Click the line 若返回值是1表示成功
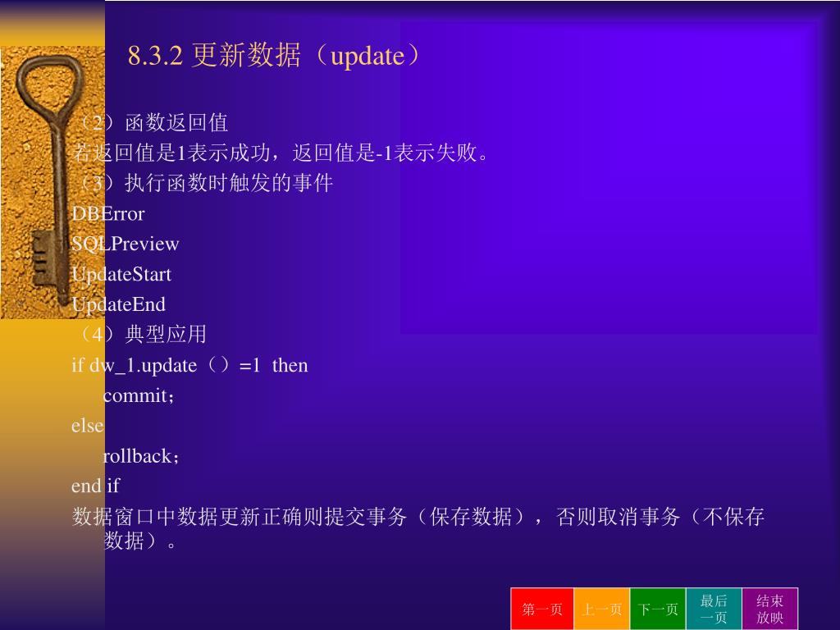Viewport: 840px width, 630px height. (281, 153)
